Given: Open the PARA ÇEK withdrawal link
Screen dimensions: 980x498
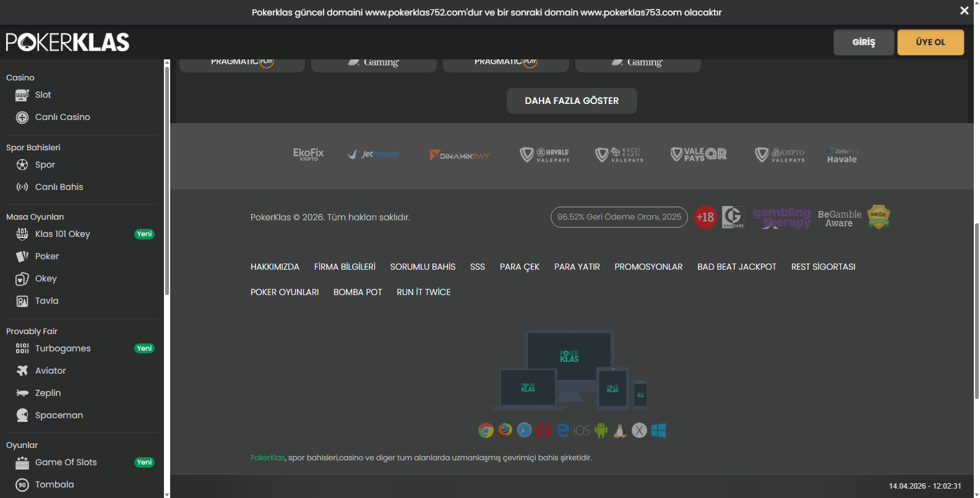Looking at the screenshot, I should pyautogui.click(x=520, y=267).
